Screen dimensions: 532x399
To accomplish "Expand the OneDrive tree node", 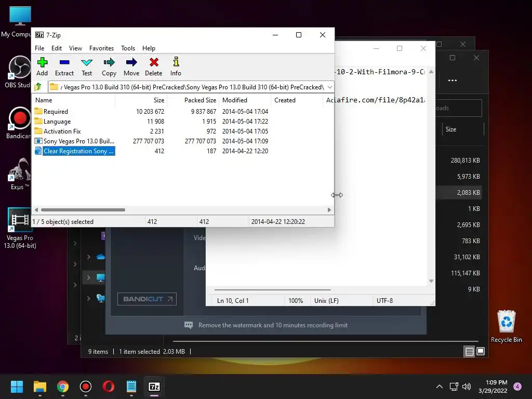I will (x=88, y=257).
